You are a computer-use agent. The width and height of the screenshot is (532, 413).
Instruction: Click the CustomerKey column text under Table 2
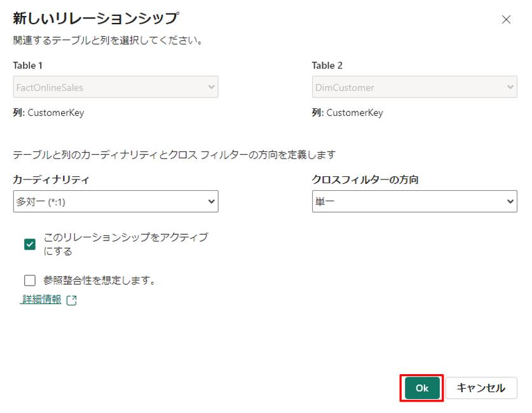point(355,113)
